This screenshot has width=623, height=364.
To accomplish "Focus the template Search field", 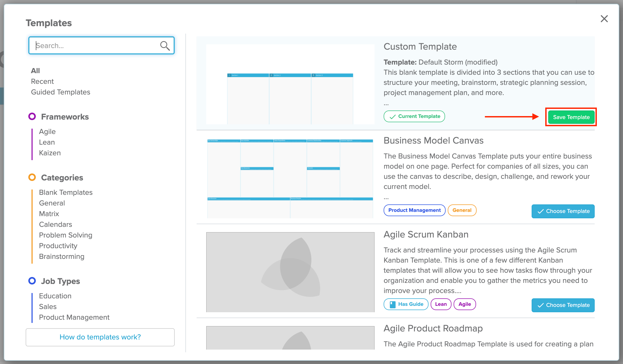I will tap(102, 46).
